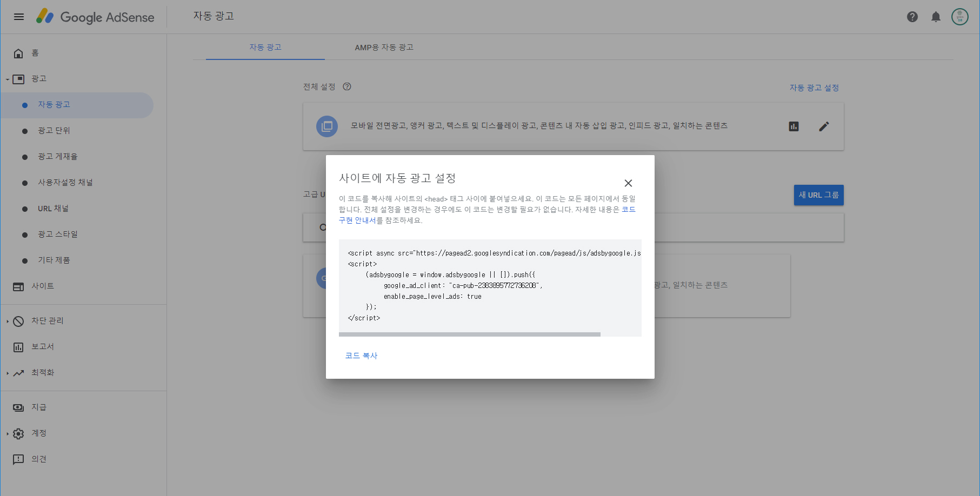Open the hamburger main menu
The width and height of the screenshot is (980, 496).
(x=19, y=17)
